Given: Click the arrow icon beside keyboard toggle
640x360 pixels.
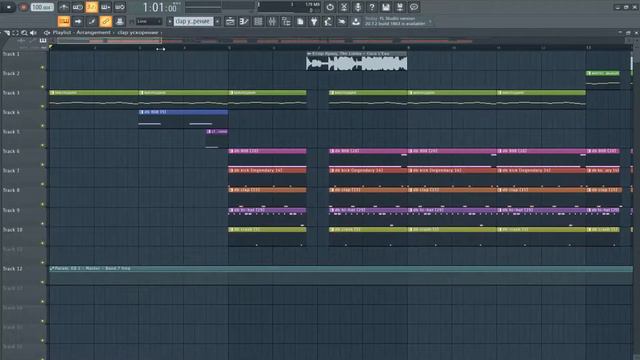Looking at the screenshot, I should (x=78, y=21).
